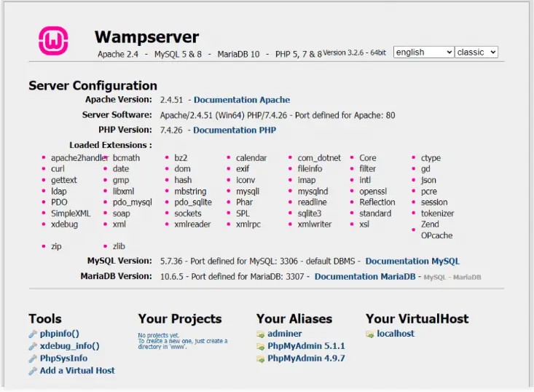Click Apache version number 2.4.51

pyautogui.click(x=171, y=100)
